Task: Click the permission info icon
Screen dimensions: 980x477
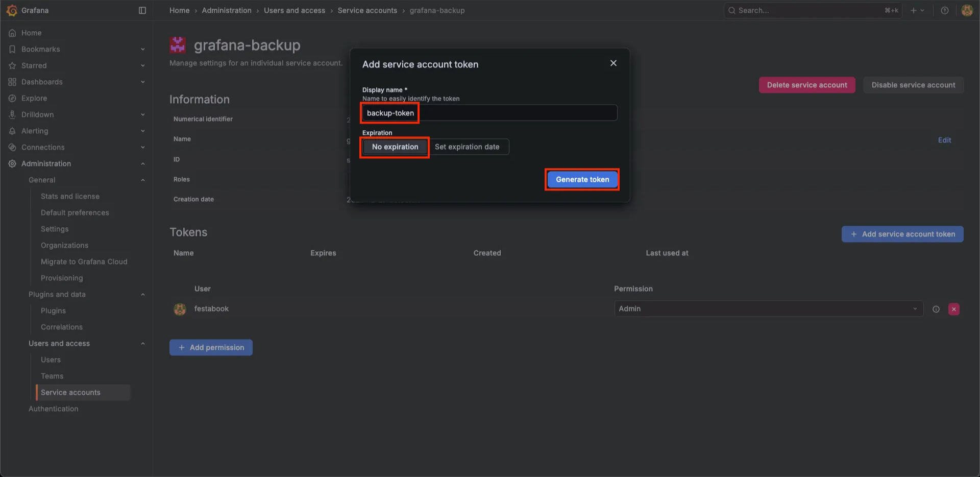Action: 936,309
